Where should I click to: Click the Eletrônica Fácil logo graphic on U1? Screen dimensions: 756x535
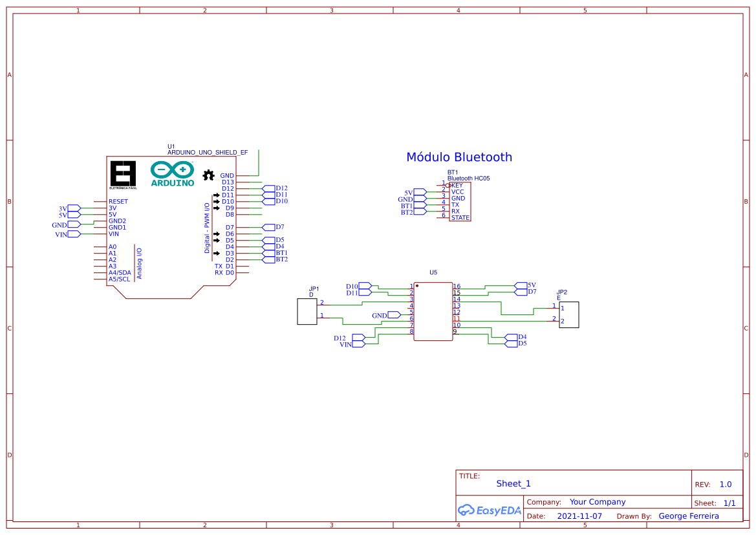point(124,173)
